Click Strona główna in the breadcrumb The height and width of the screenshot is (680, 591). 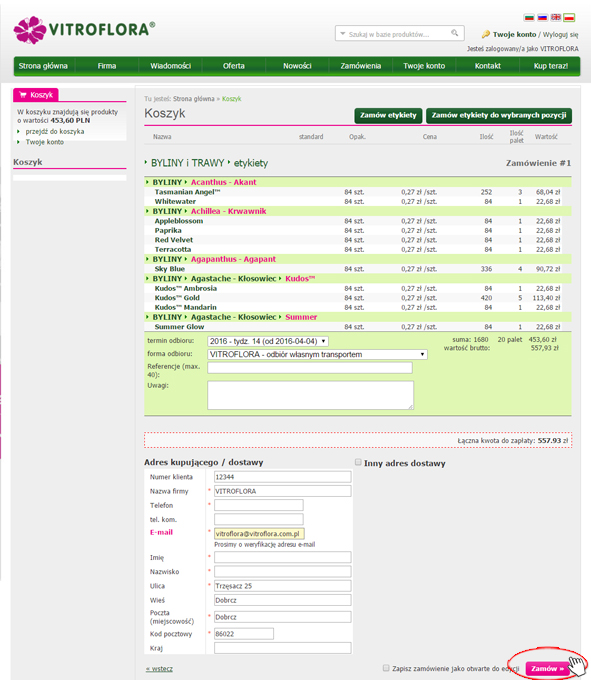pos(194,99)
